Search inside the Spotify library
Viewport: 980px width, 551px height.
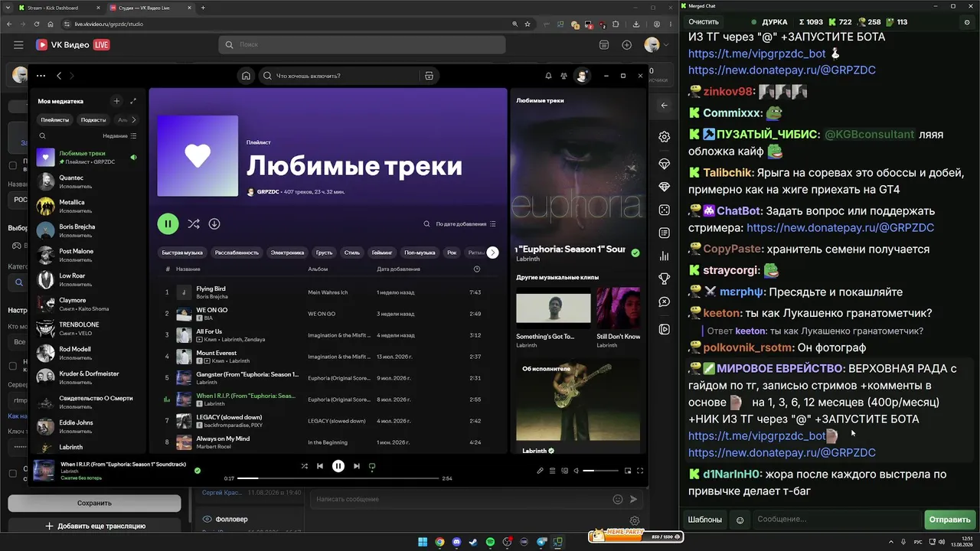click(43, 135)
